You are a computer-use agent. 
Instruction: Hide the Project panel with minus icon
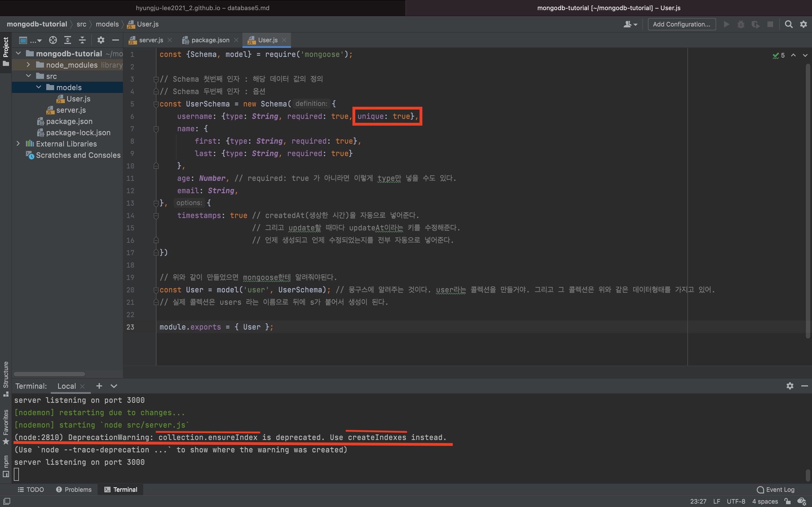point(115,40)
